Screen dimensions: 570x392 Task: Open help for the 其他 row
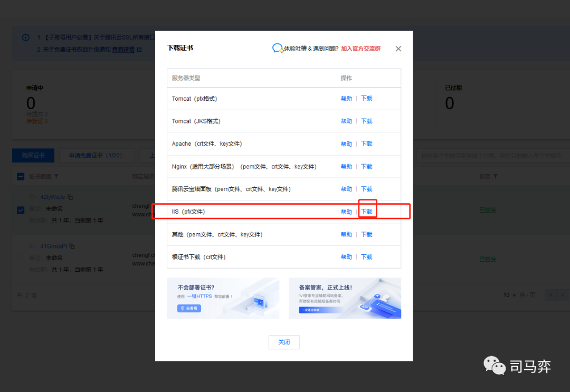346,234
